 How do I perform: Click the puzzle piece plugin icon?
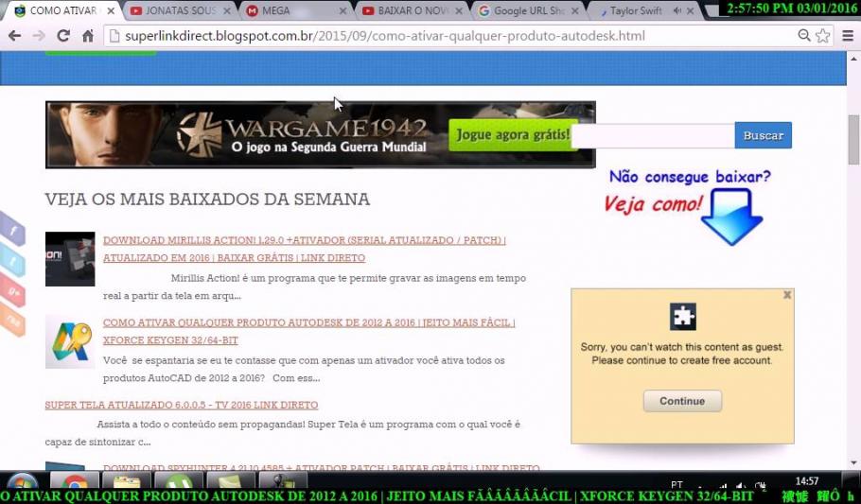click(682, 316)
